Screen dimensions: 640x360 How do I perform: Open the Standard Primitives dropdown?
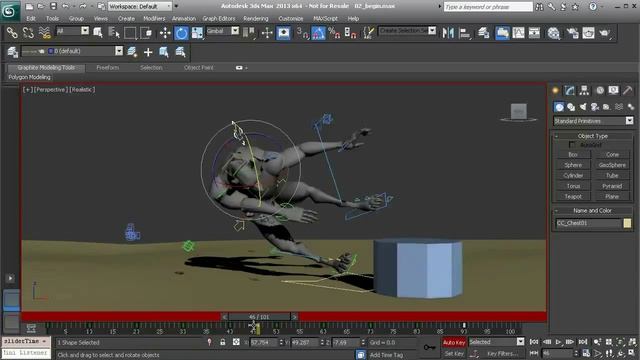pos(593,121)
